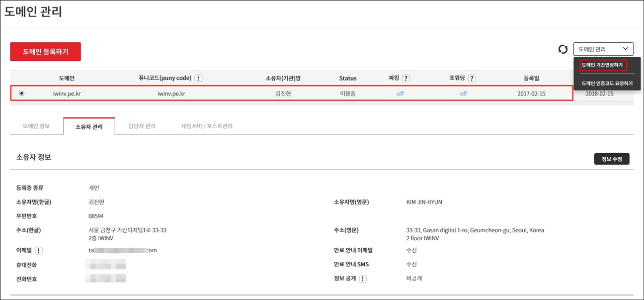644x300 pixels.
Task: Toggle the forwarding off link for iwinv.pe.kr
Action: click(463, 93)
